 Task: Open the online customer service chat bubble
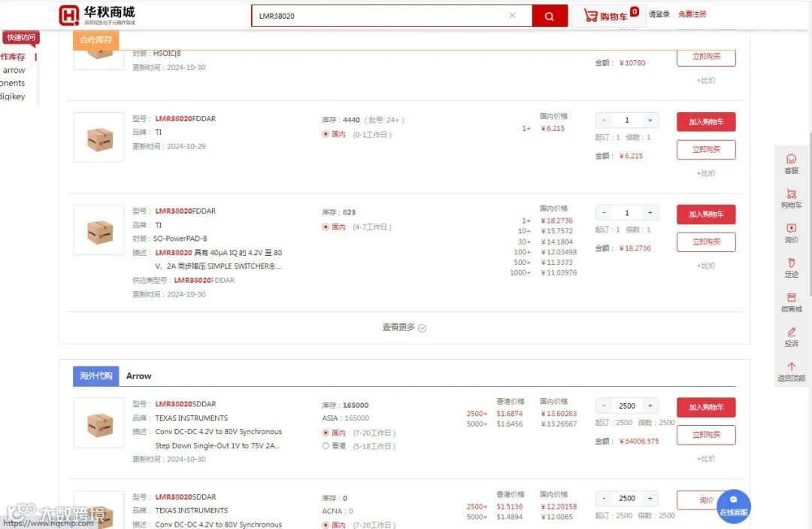click(734, 506)
